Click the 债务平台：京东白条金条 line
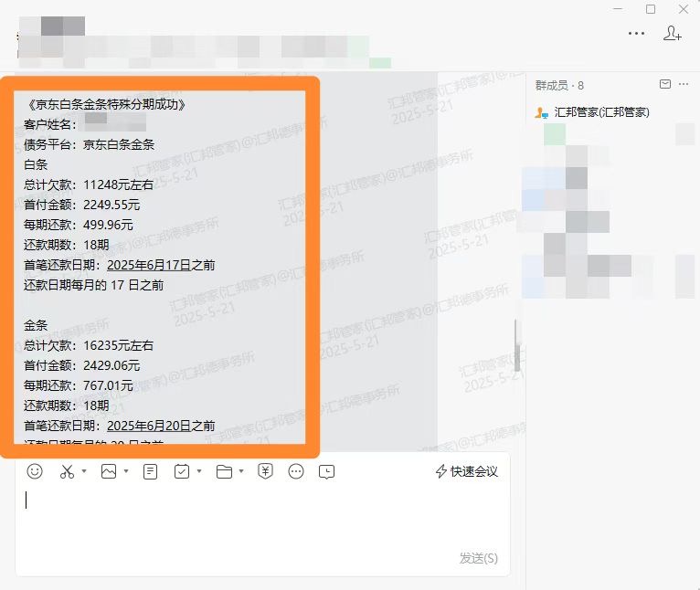This screenshot has height=590, width=700. pyautogui.click(x=89, y=144)
